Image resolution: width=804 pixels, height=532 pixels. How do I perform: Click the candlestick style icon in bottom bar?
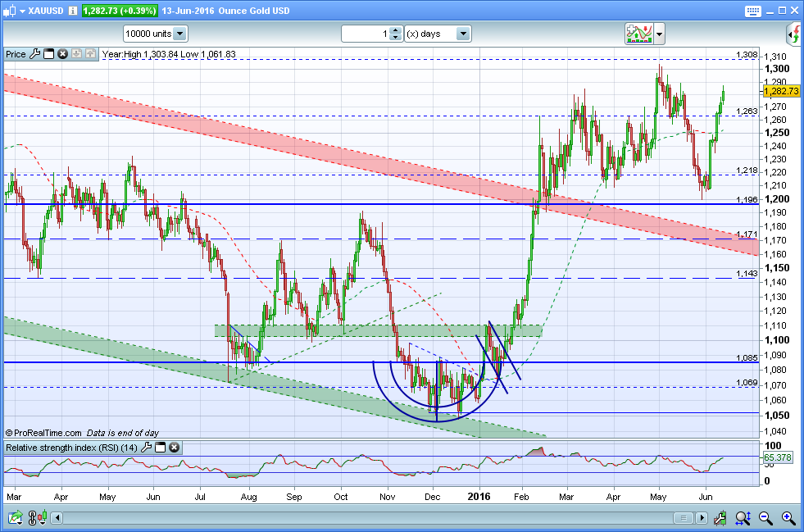point(42,516)
